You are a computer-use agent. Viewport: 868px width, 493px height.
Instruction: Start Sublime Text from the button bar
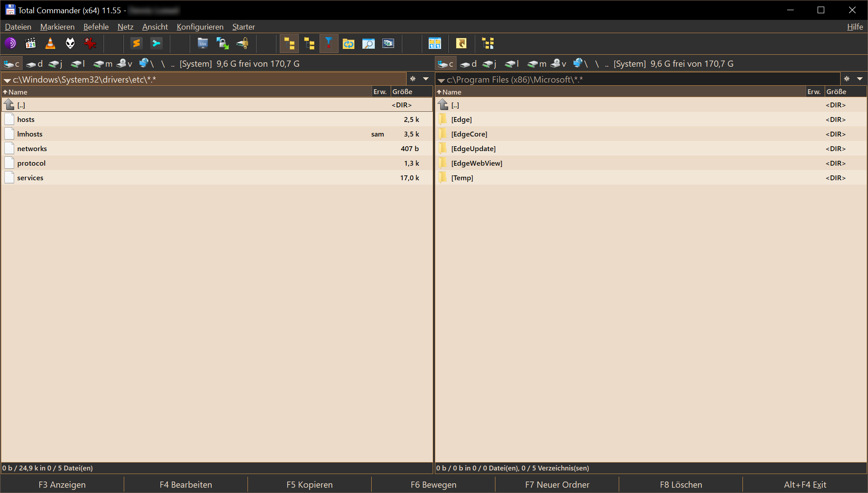click(137, 43)
